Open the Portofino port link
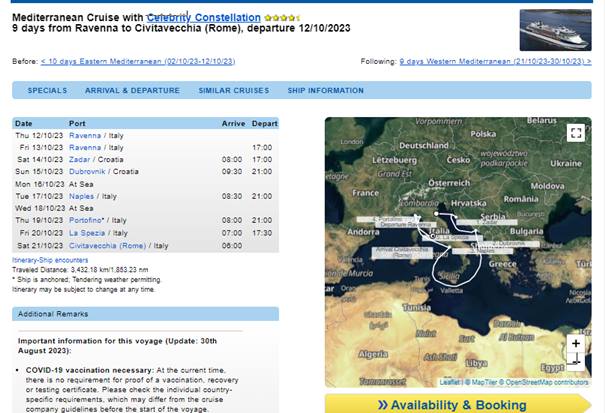605x413 pixels. (x=85, y=220)
